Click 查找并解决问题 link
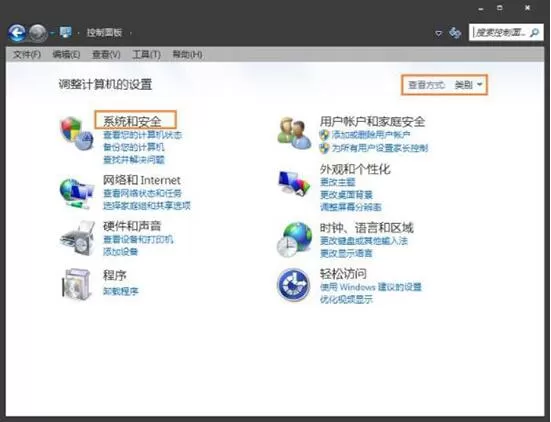The height and width of the screenshot is (422, 551). [x=134, y=160]
